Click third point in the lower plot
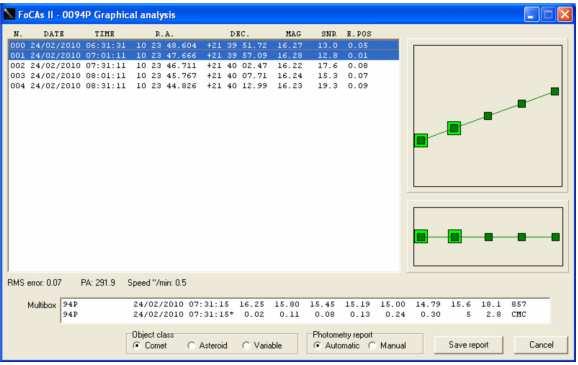Screen dimensions: 578x365 [488, 237]
